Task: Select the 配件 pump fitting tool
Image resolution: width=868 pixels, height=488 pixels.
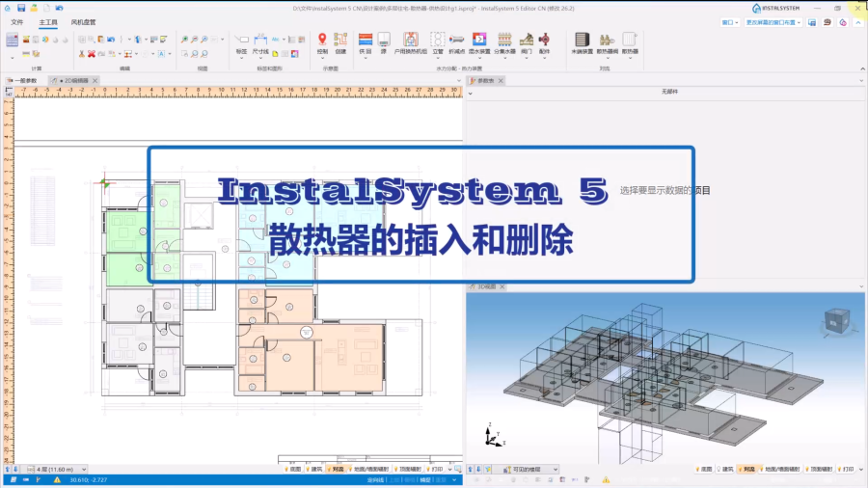Action: click(x=544, y=43)
